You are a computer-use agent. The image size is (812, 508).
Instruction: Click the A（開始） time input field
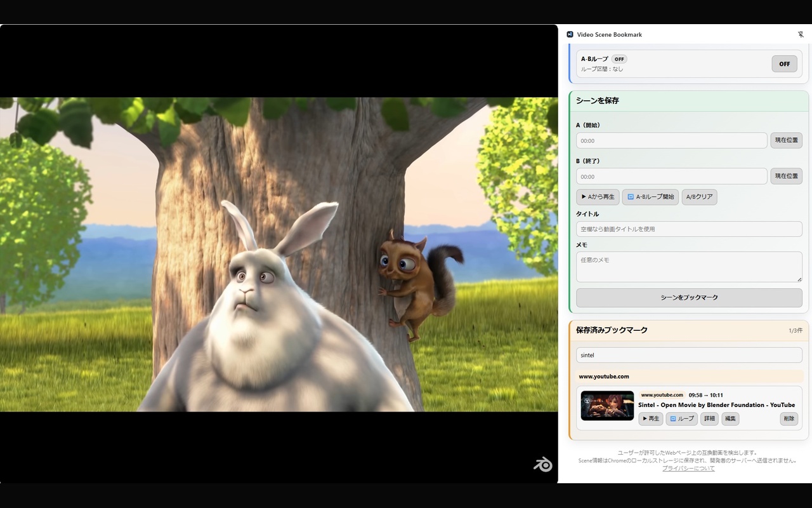(x=672, y=140)
